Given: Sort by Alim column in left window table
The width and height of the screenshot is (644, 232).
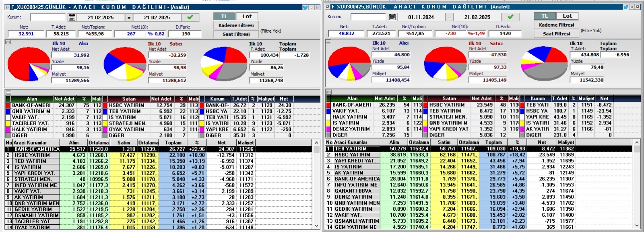Looking at the screenshot, I should click(x=74, y=143).
